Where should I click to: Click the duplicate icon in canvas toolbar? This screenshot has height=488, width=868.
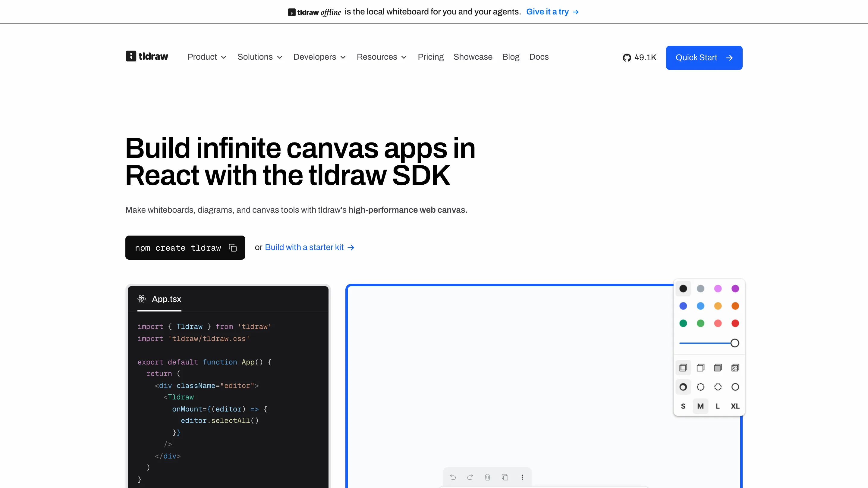click(505, 477)
